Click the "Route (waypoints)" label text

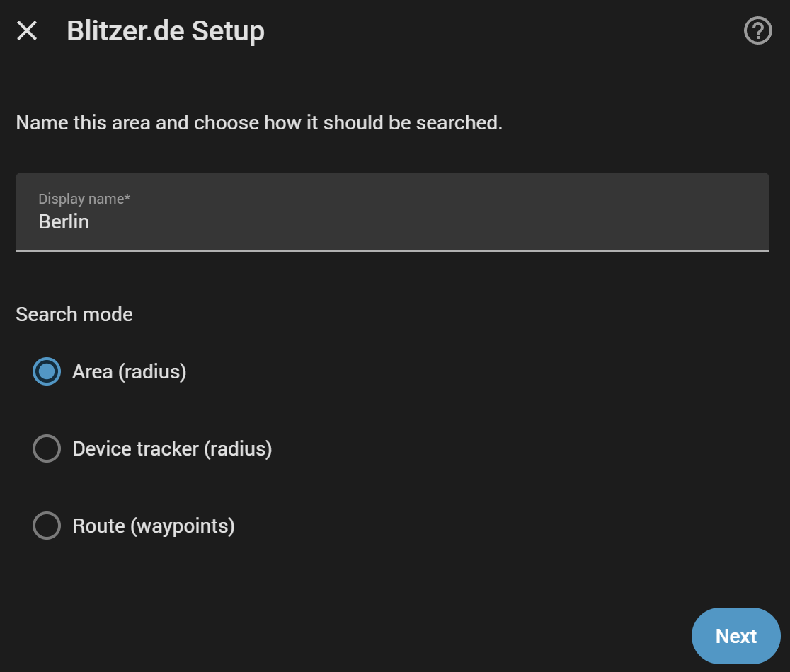[154, 526]
